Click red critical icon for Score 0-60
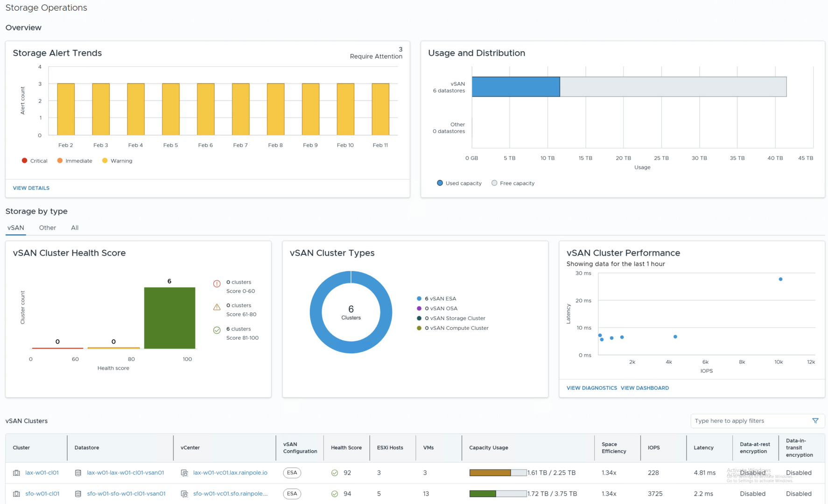This screenshot has height=504, width=828. (217, 284)
